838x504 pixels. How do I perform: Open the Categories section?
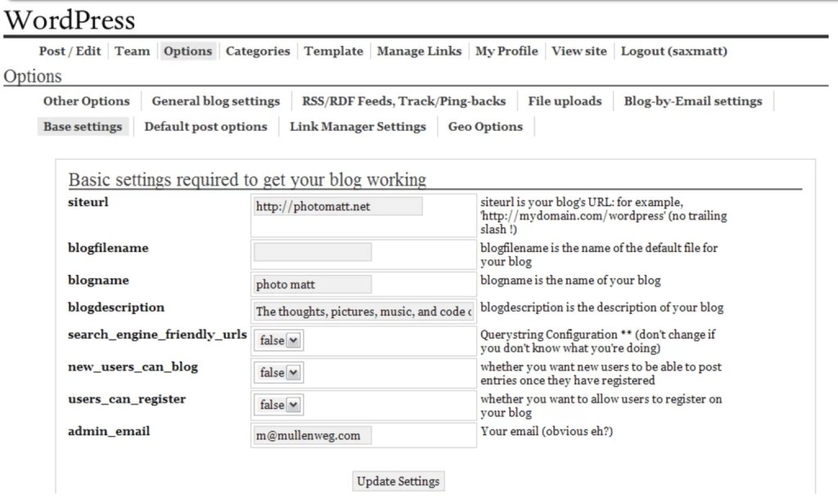tap(258, 51)
